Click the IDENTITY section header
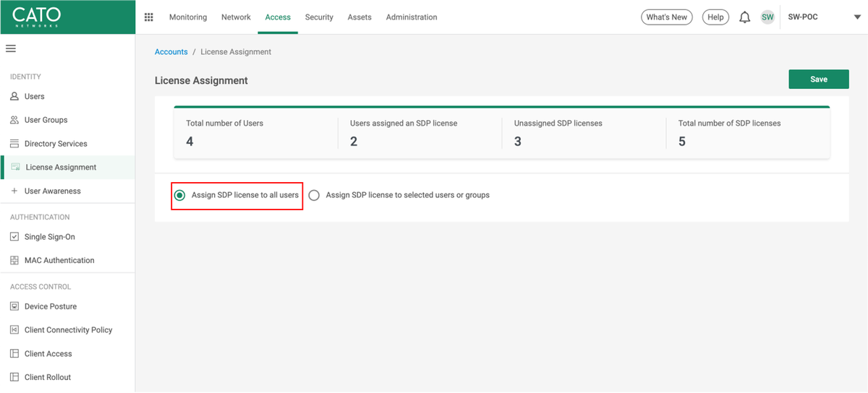The width and height of the screenshot is (868, 393). (x=25, y=77)
